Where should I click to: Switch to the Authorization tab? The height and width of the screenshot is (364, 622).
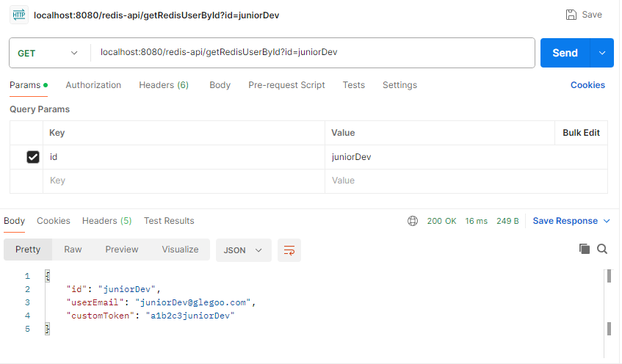coord(93,85)
